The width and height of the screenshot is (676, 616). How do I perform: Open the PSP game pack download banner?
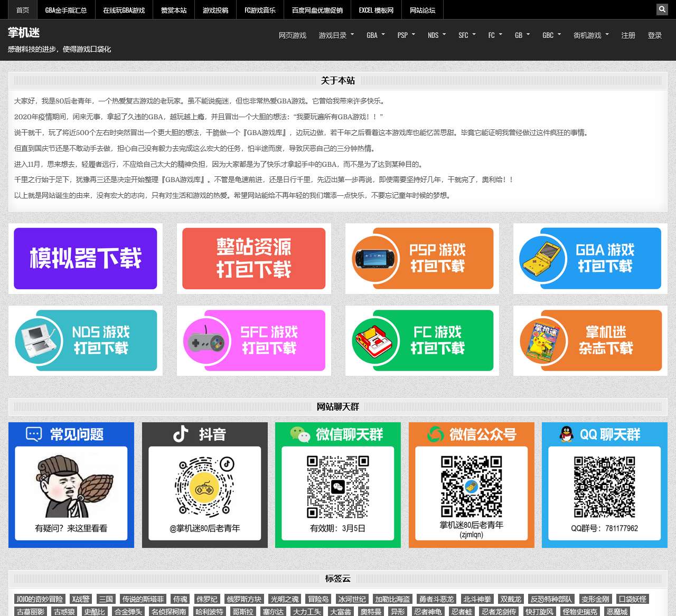422,259
